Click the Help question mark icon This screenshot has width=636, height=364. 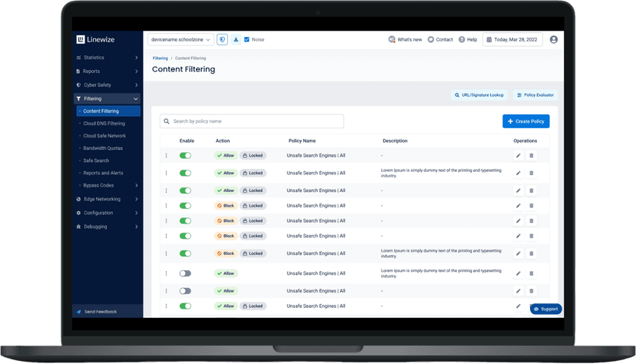click(462, 39)
